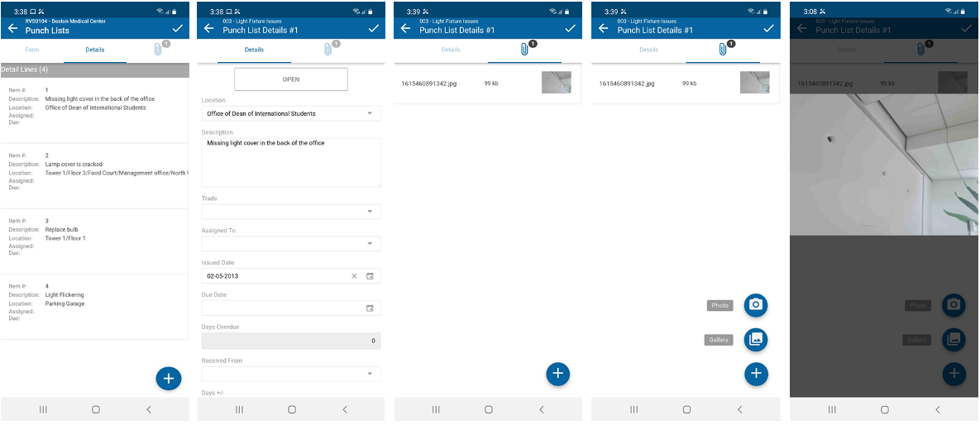Tap checkmark on third phone screen header
Image resolution: width=980 pixels, height=430 pixels.
click(x=570, y=28)
